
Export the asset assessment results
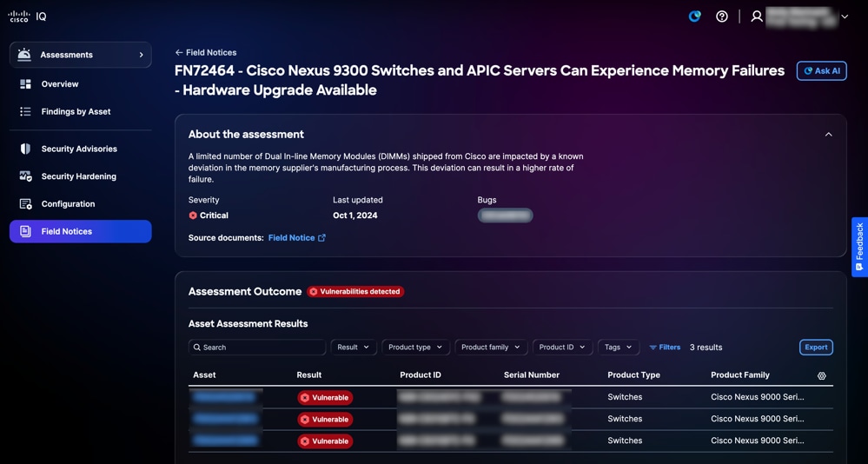pos(816,348)
